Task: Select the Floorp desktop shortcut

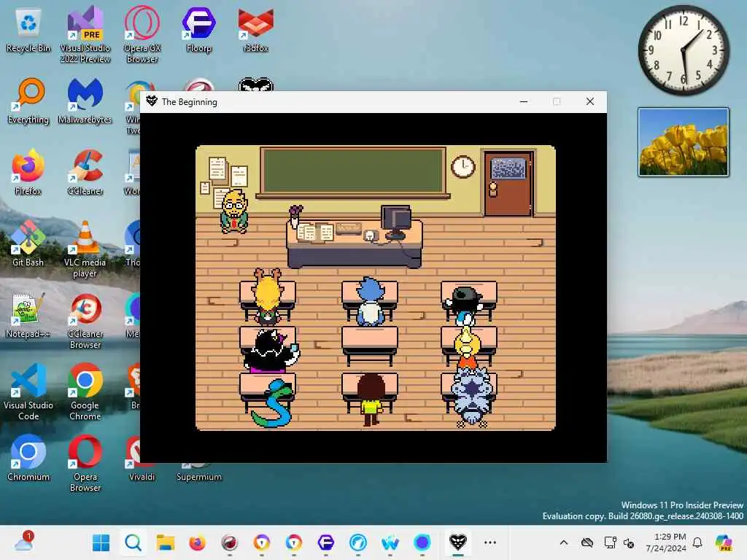Action: point(198,29)
